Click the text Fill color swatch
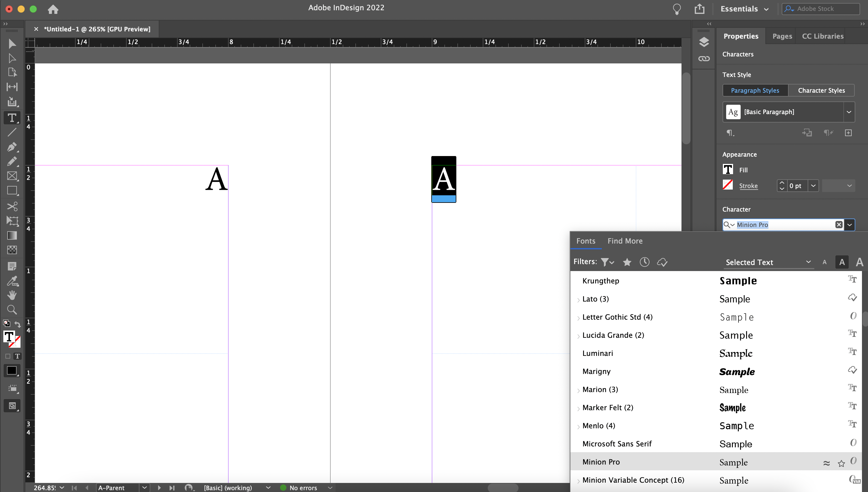This screenshot has width=868, height=492. click(x=728, y=170)
